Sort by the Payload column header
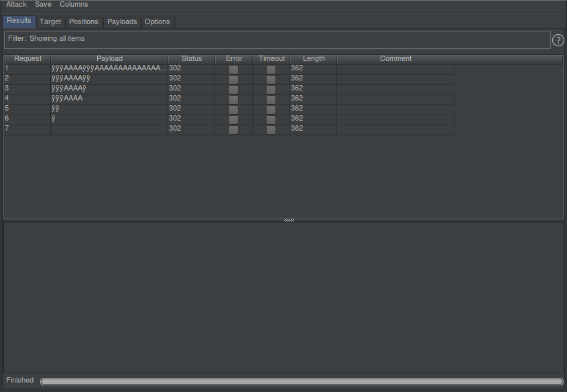567x392 pixels. pyautogui.click(x=109, y=59)
